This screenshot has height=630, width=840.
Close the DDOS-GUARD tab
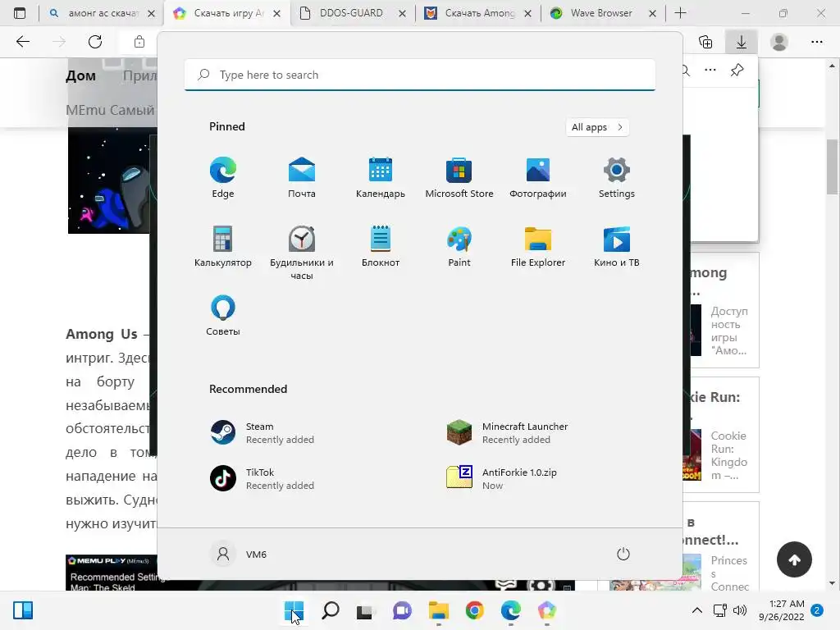[402, 14]
